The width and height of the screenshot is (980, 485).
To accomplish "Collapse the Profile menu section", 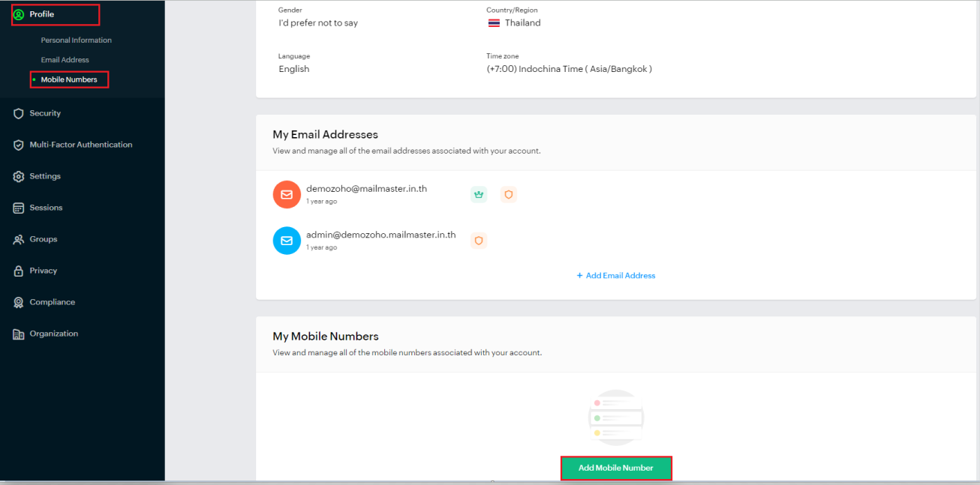I will click(x=42, y=14).
